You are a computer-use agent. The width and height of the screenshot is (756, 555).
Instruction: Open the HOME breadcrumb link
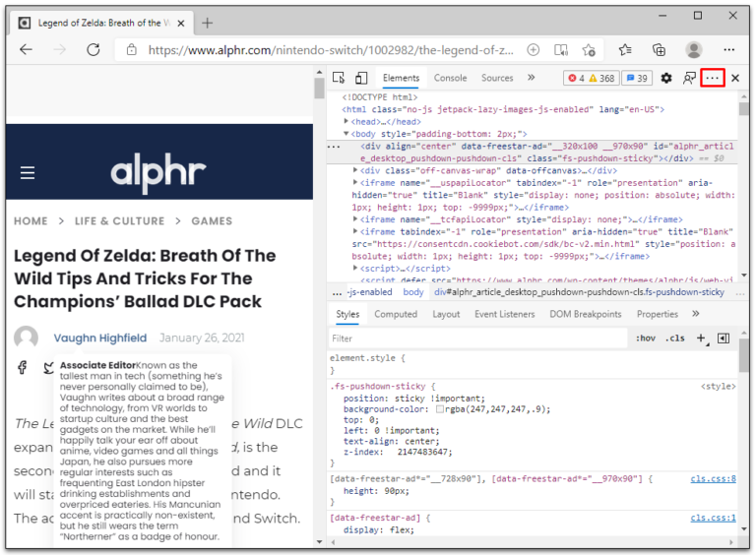coord(31,220)
